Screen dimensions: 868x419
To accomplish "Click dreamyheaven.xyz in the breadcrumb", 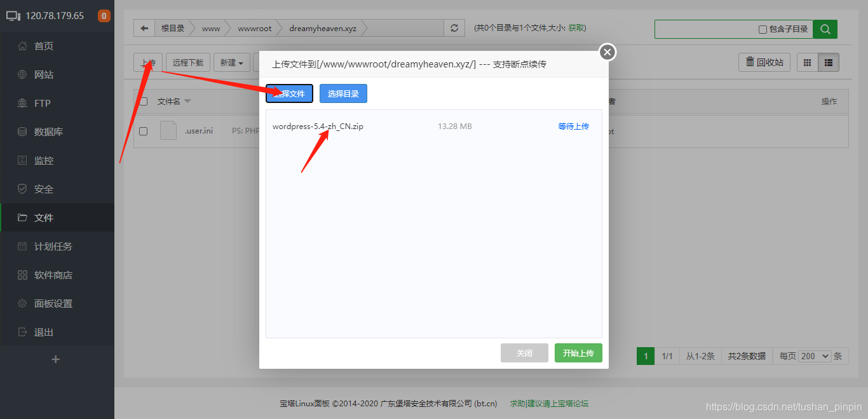I will pyautogui.click(x=323, y=28).
